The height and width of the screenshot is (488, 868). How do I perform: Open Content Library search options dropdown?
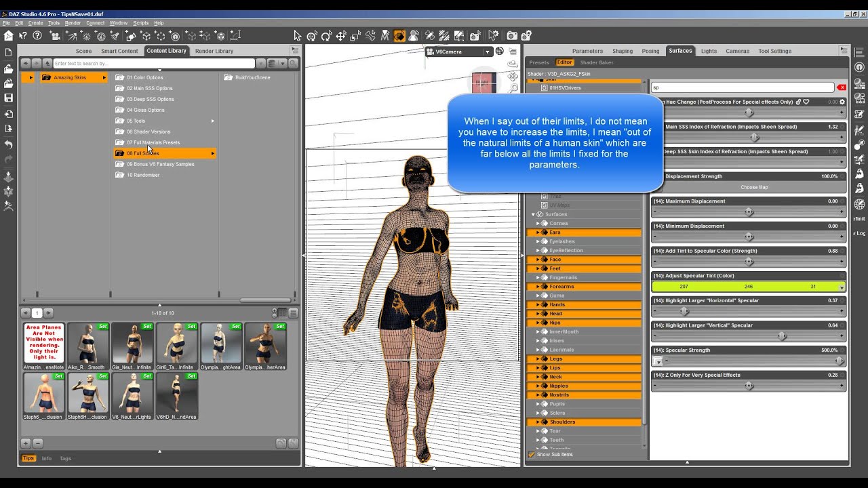260,64
